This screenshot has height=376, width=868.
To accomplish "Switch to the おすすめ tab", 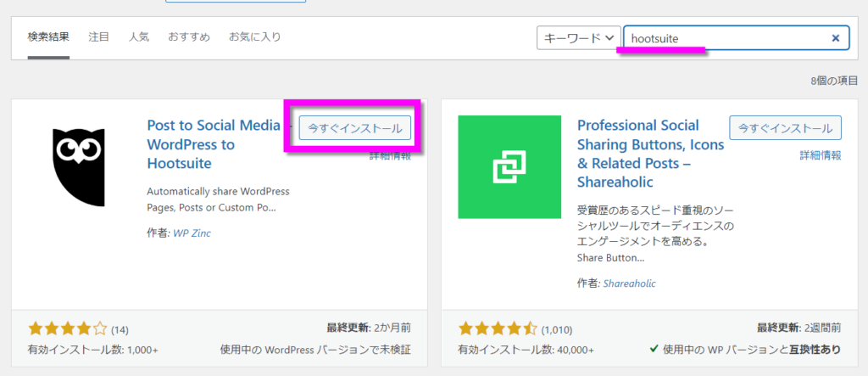I will (189, 37).
